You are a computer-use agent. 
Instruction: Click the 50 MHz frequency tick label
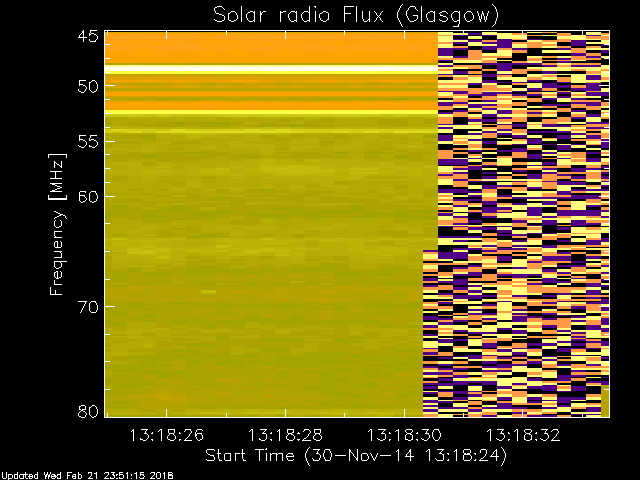click(x=88, y=86)
